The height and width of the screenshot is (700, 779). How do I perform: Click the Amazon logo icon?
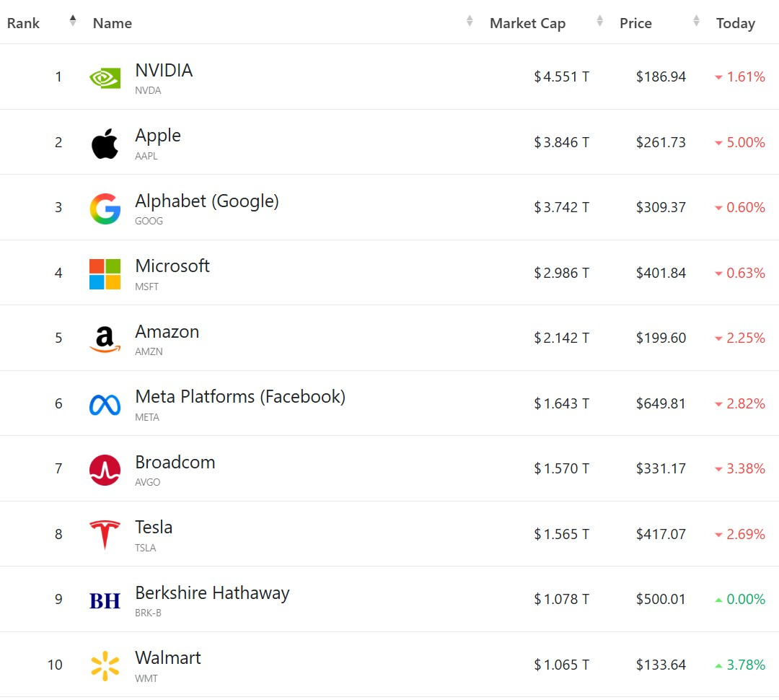point(105,339)
